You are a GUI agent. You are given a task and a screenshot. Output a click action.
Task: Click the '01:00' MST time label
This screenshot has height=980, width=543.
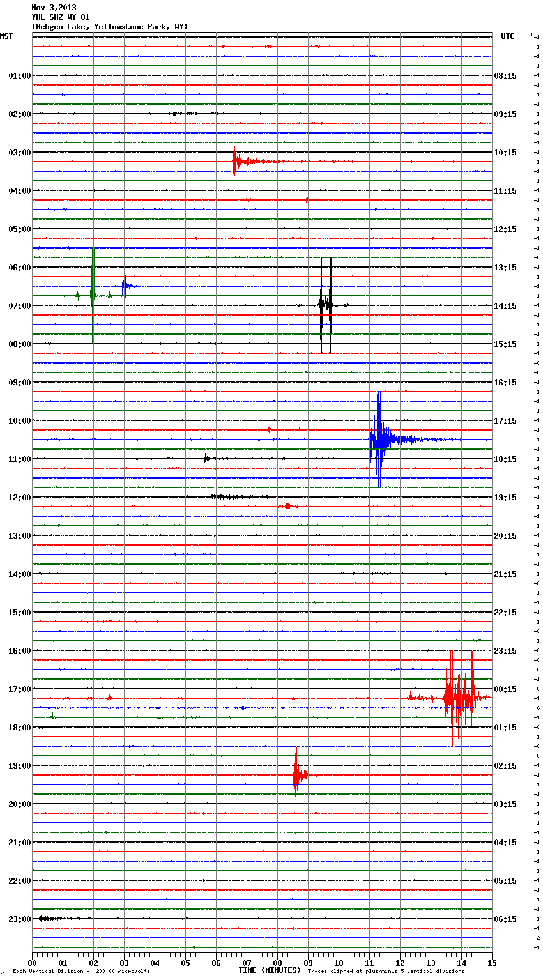tap(19, 76)
